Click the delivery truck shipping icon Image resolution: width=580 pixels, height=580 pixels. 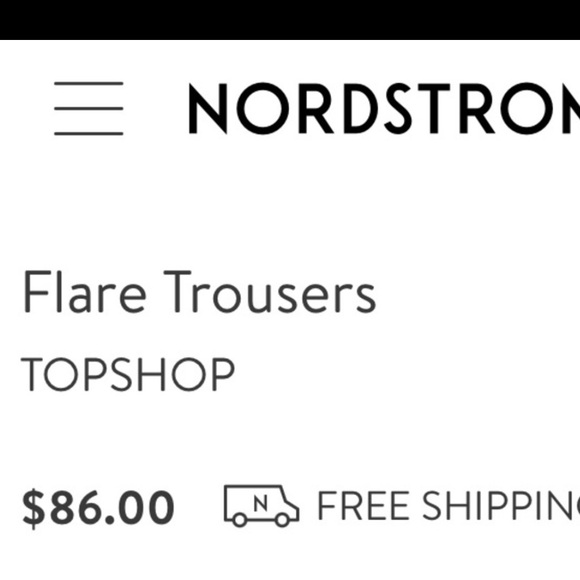(x=262, y=505)
